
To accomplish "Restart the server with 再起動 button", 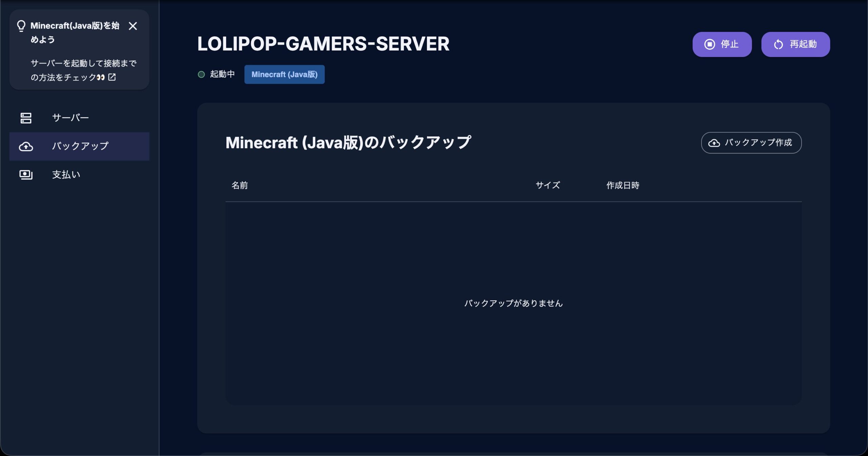I will pyautogui.click(x=795, y=44).
